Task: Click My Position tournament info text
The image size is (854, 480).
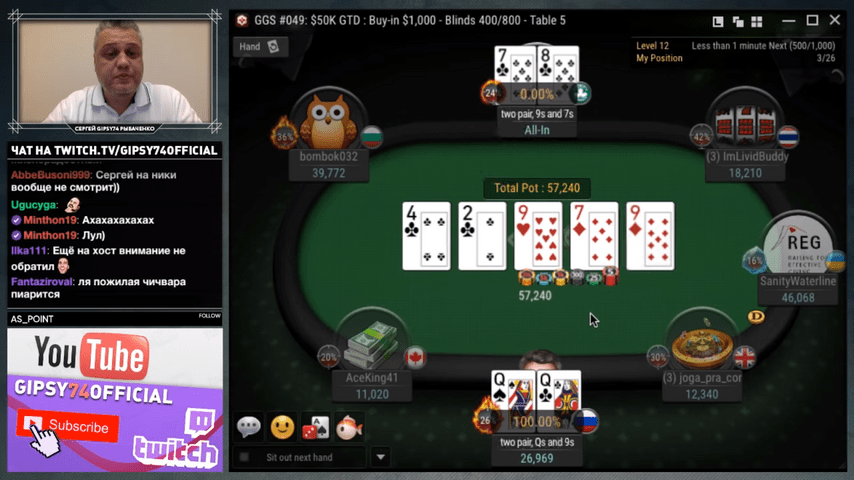Action: (x=659, y=58)
